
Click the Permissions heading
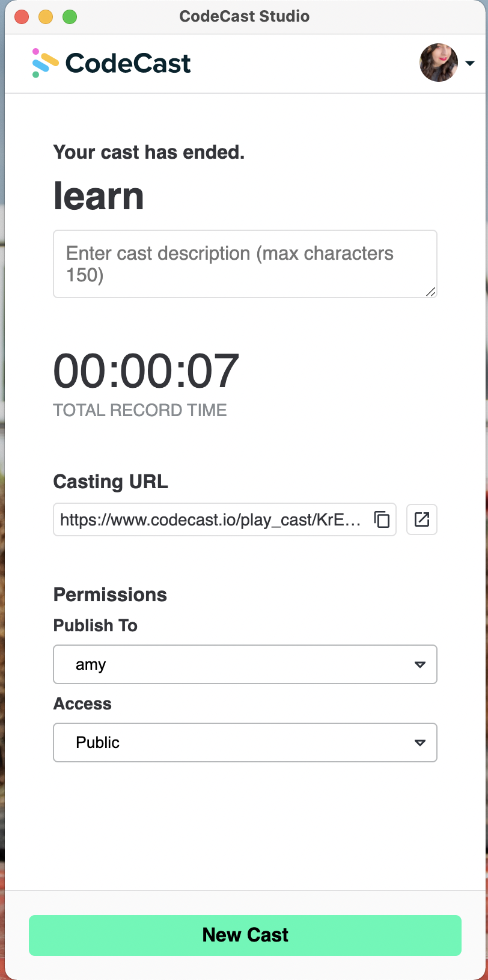(110, 595)
